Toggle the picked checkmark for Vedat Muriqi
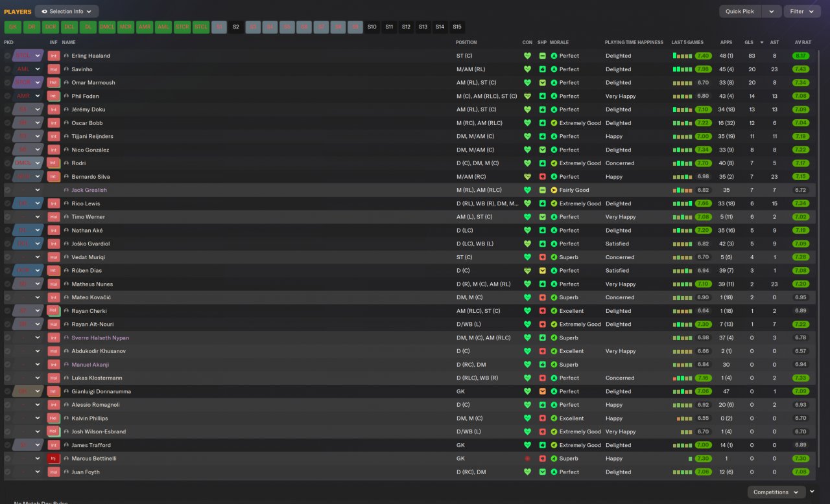Image resolution: width=830 pixels, height=504 pixels. pyautogui.click(x=8, y=257)
